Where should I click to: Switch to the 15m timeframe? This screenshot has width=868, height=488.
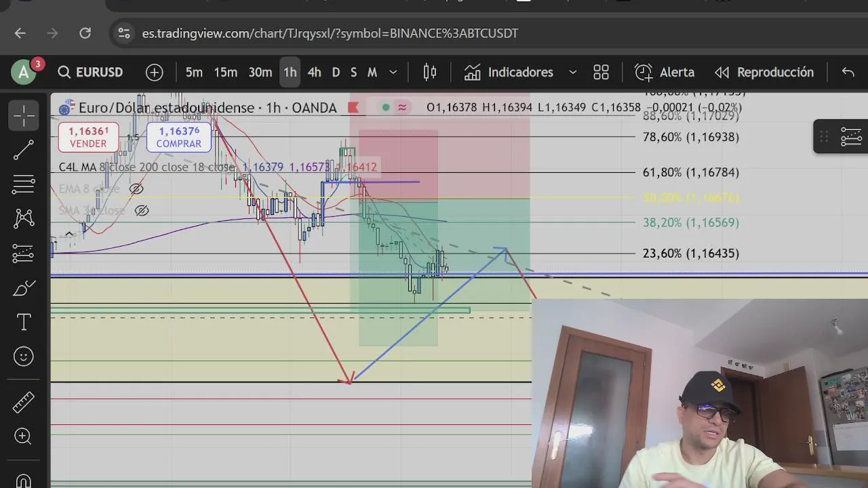pyautogui.click(x=226, y=72)
